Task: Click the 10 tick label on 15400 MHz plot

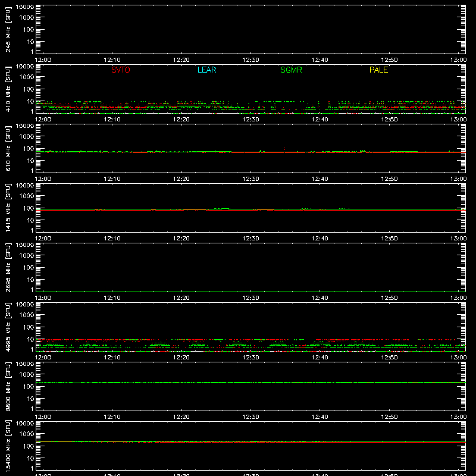Action: (x=30, y=458)
